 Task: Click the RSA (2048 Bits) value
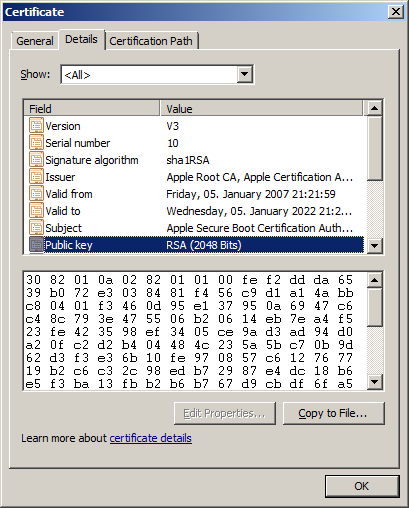click(204, 245)
